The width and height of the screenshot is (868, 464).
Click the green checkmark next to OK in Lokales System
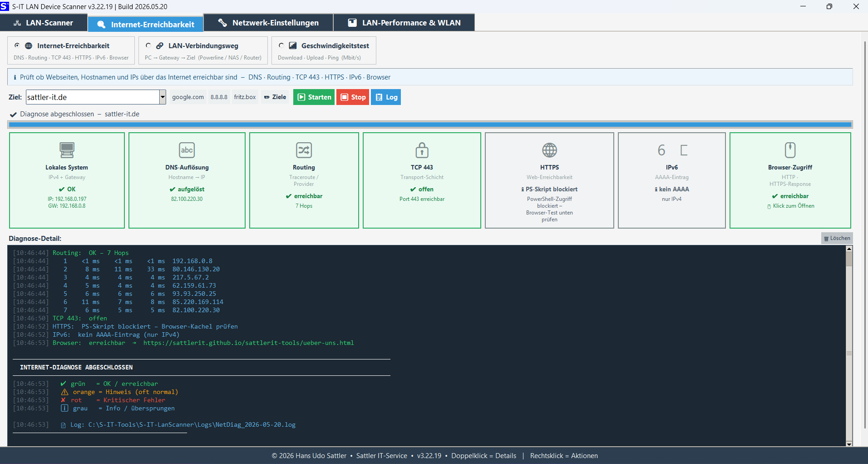(x=61, y=190)
